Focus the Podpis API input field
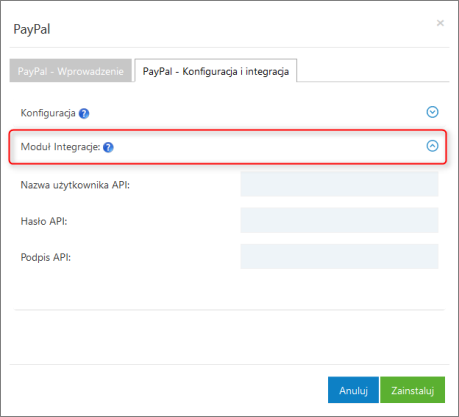459x417 pixels. pyautogui.click(x=339, y=256)
